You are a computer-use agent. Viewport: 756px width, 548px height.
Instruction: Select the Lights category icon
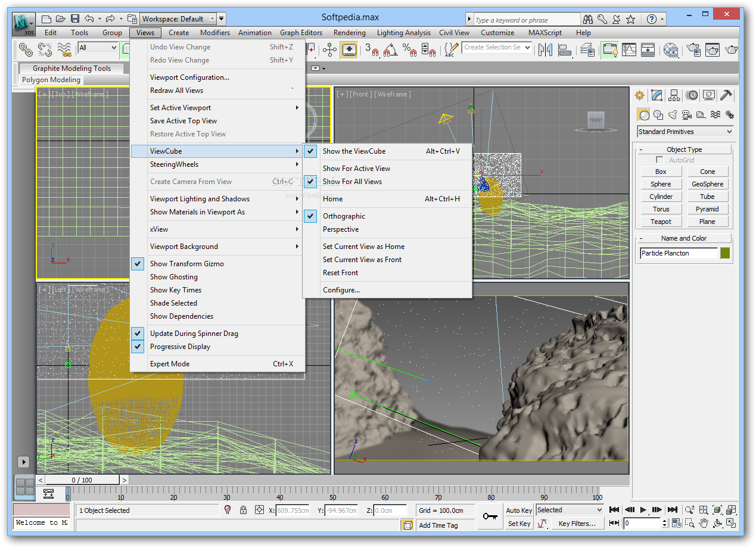pos(673,115)
